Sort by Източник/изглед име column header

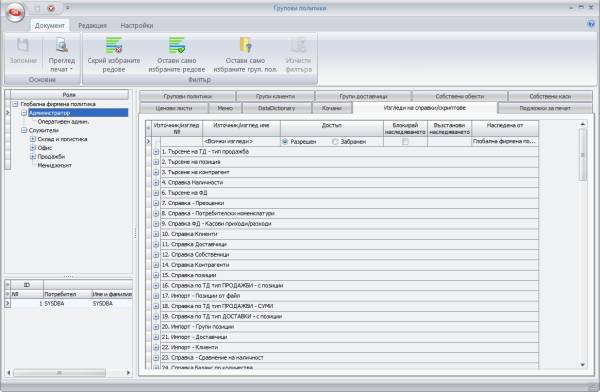coord(241,128)
